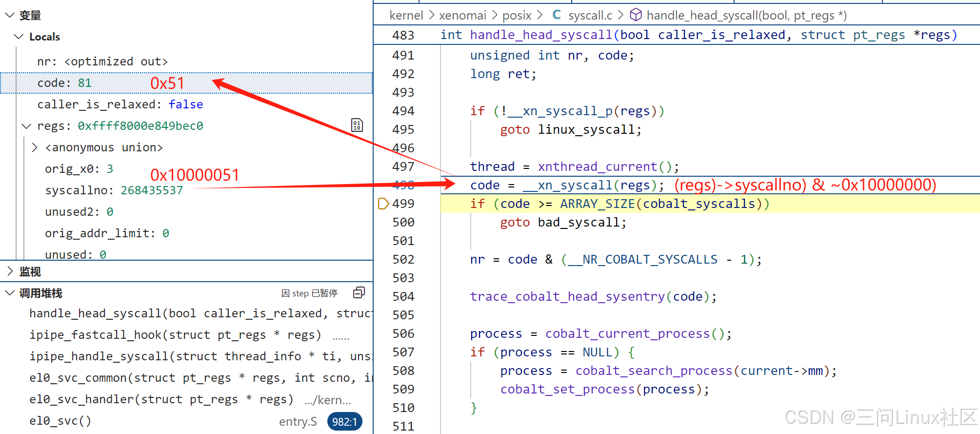Click 'goto bad_syscall' on line 500
The width and height of the screenshot is (980, 434).
coord(562,222)
